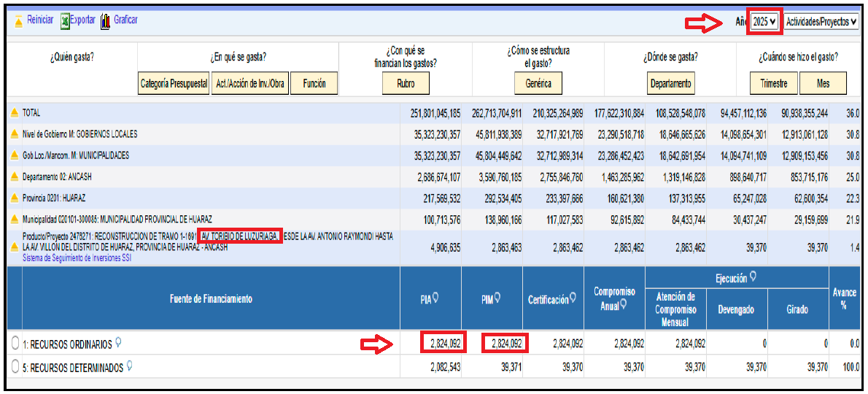The width and height of the screenshot is (868, 394).
Task: Open the Actividades/Proyectos dropdown
Action: coord(822,22)
